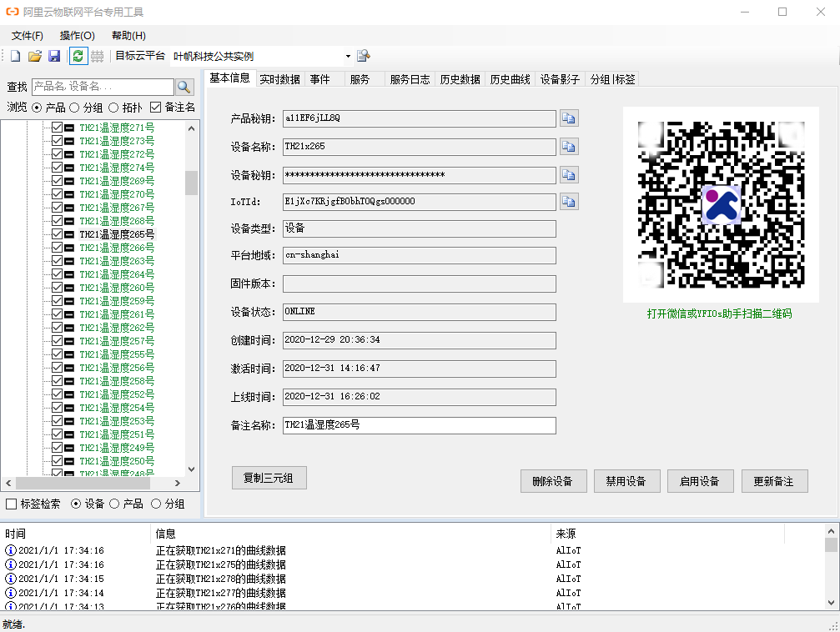Copy the 设备名称 value

coord(569,147)
